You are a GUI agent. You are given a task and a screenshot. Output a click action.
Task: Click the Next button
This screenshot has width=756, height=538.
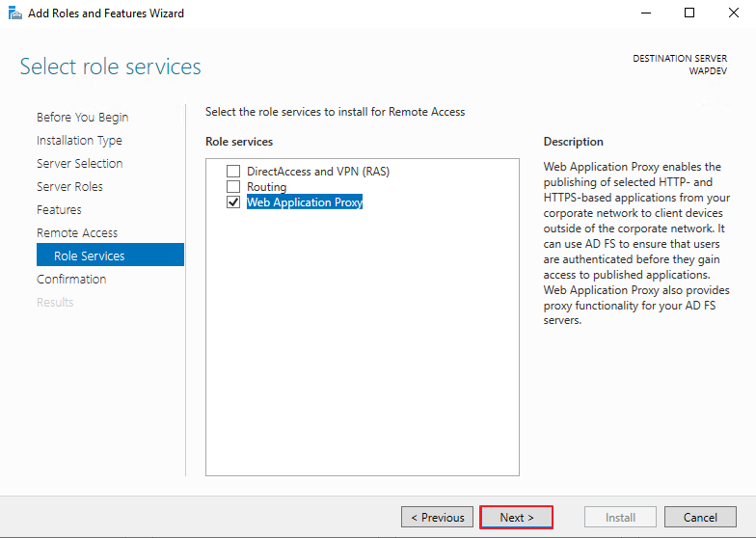coord(517,517)
